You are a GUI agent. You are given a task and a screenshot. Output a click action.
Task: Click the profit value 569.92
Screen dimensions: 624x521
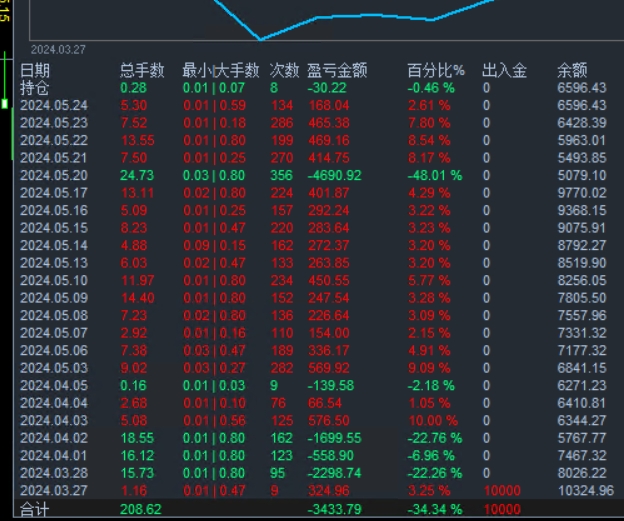tap(329, 368)
